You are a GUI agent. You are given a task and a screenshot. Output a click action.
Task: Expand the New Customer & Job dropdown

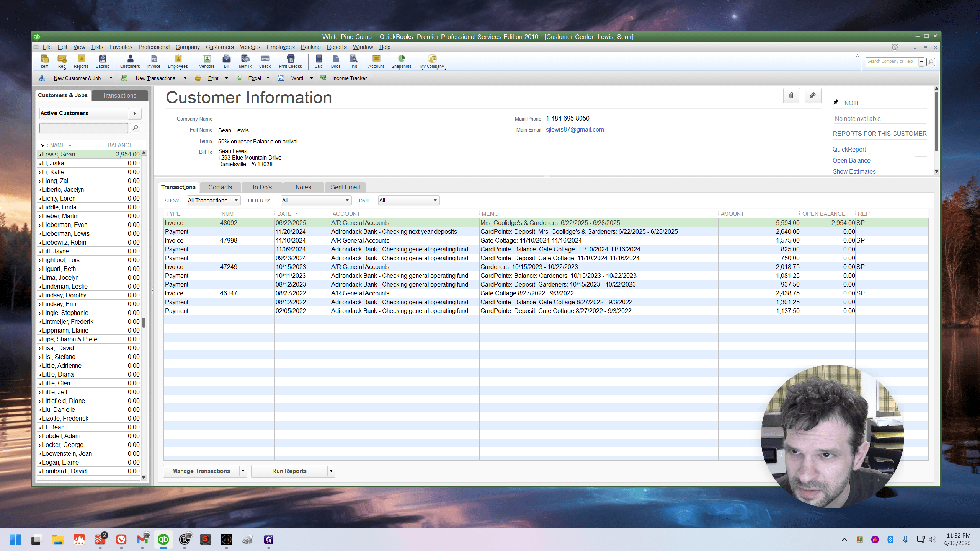point(111,78)
